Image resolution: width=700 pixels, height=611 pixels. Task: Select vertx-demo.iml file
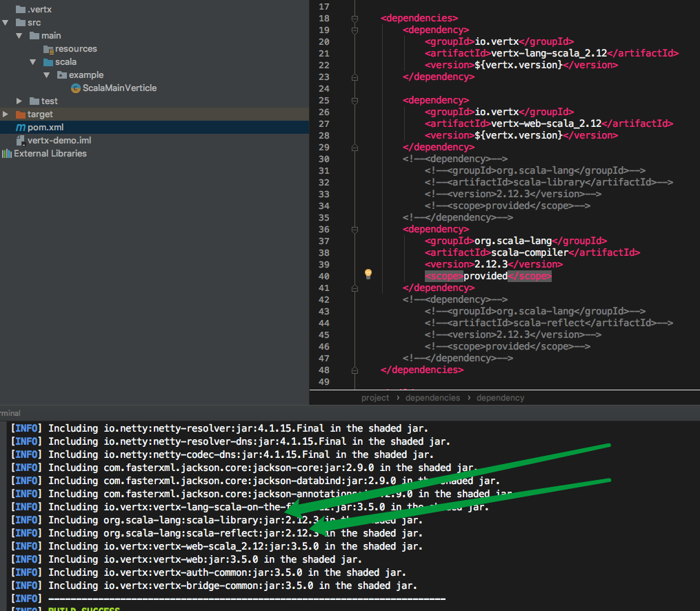[x=59, y=140]
